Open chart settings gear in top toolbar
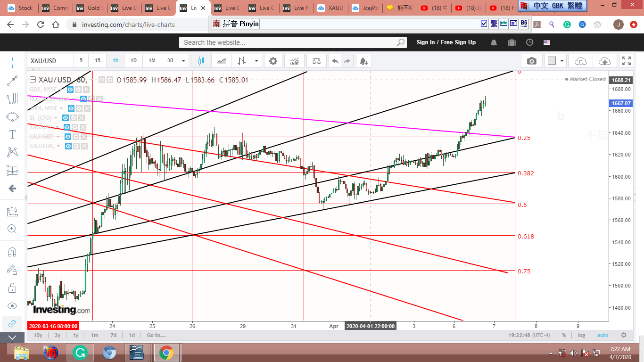644x362 pixels. [273, 61]
